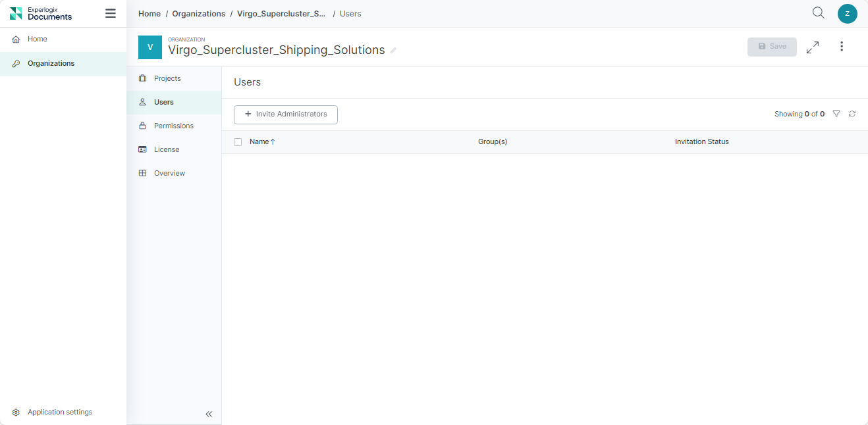Click the Virgo_Supercluster_Shipping_Solutions title
This screenshot has height=425, width=868.
[277, 50]
